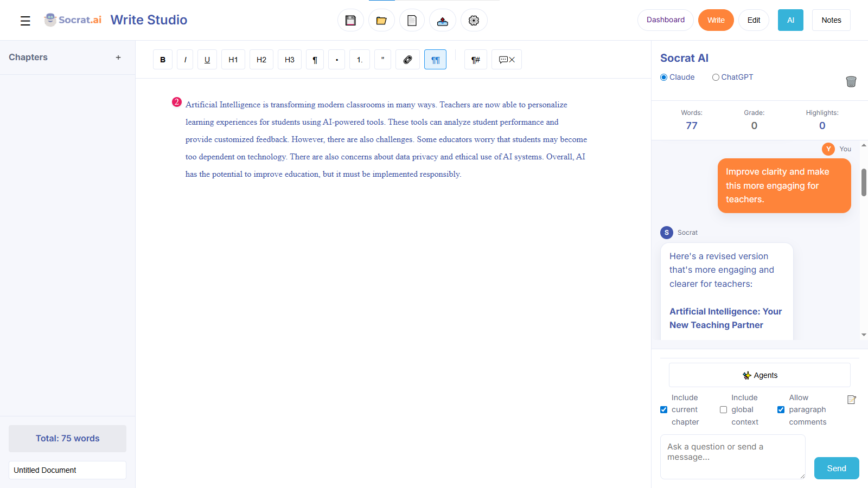The image size is (868, 488).
Task: Add a chapter with the plus button
Action: pos(118,57)
